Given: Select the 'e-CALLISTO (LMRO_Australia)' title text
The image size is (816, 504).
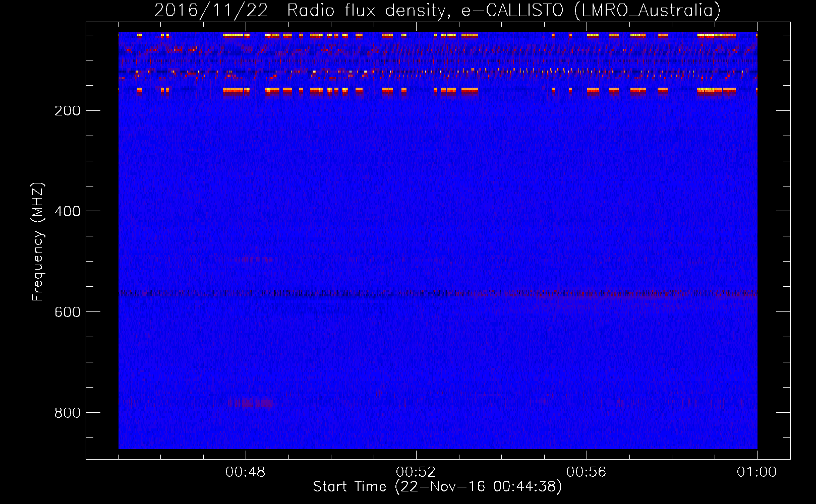Looking at the screenshot, I should click(591, 11).
